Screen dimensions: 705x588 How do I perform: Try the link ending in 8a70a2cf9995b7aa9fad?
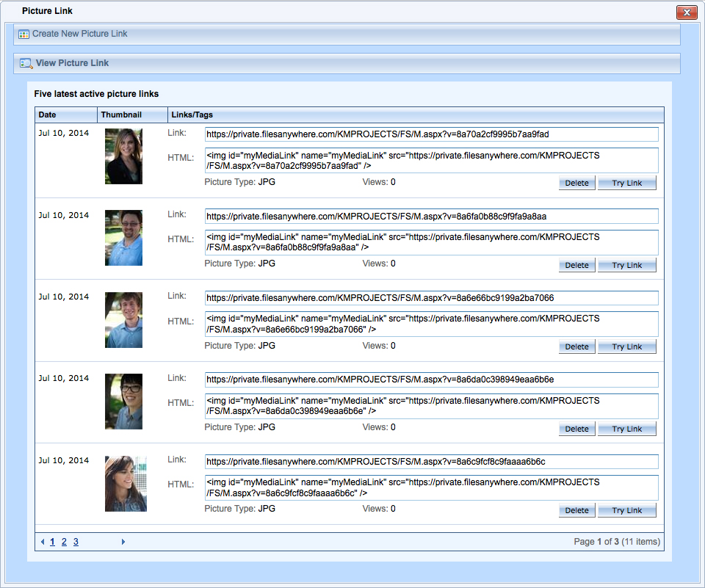coord(626,183)
